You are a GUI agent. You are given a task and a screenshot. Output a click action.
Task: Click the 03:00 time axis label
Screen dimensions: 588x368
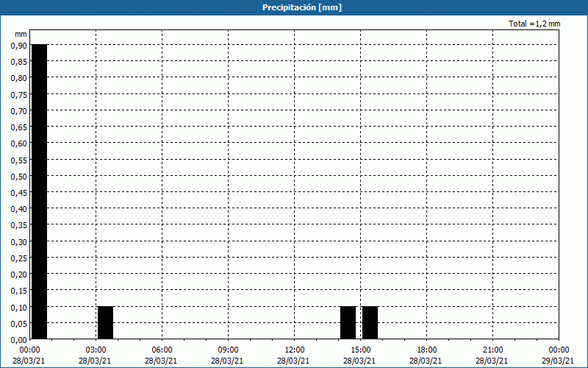(x=96, y=350)
